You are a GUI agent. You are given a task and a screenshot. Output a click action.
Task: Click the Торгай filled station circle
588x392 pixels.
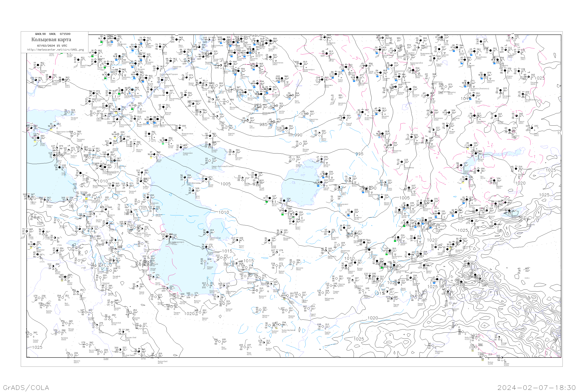point(344,118)
